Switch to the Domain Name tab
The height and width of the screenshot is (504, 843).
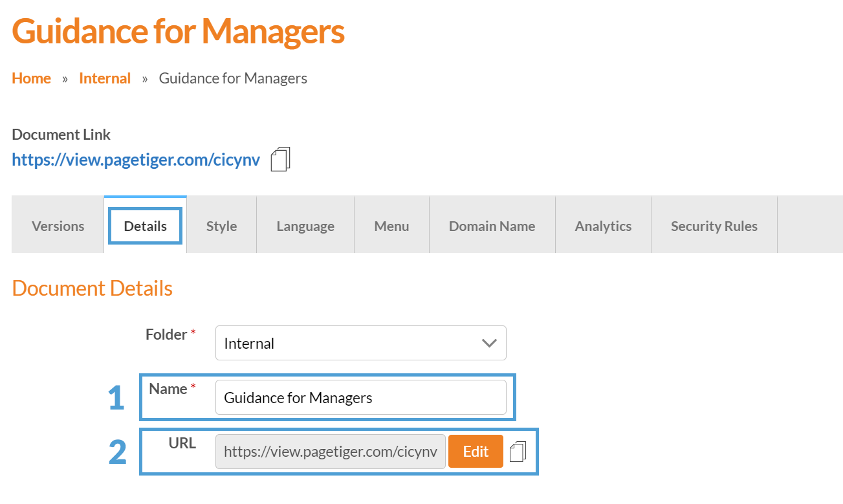click(492, 226)
